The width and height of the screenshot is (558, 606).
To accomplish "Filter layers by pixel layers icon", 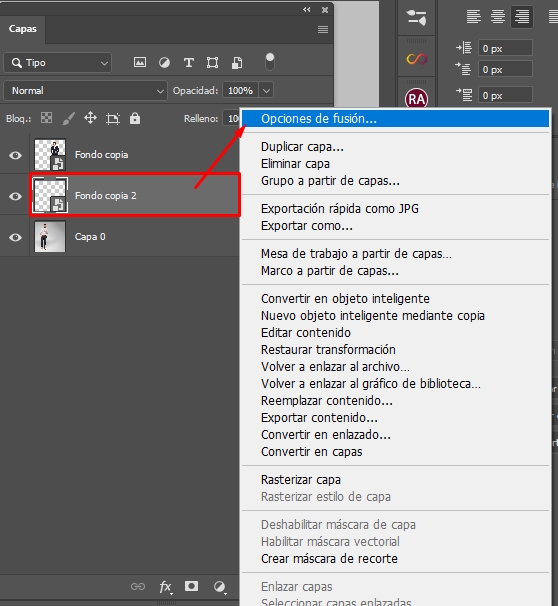I will (140, 62).
